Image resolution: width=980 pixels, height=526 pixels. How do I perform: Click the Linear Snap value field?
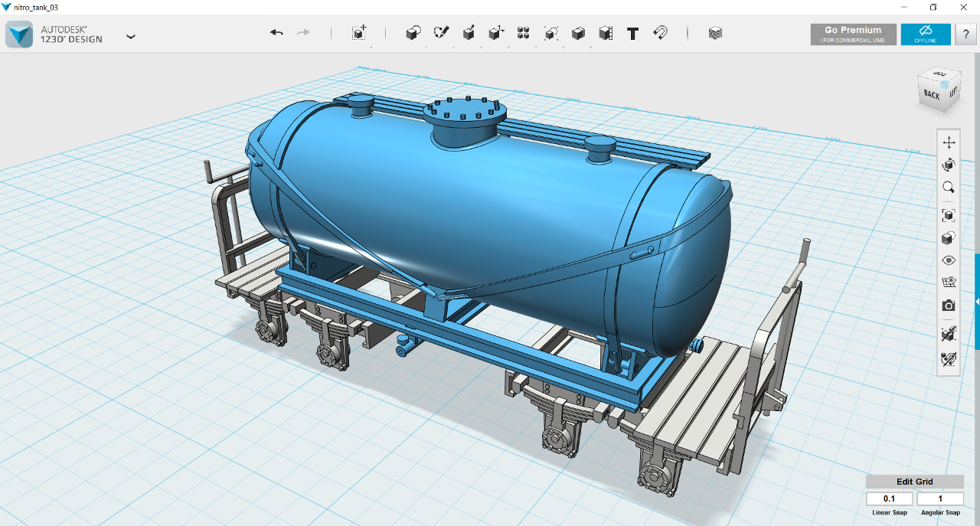890,499
